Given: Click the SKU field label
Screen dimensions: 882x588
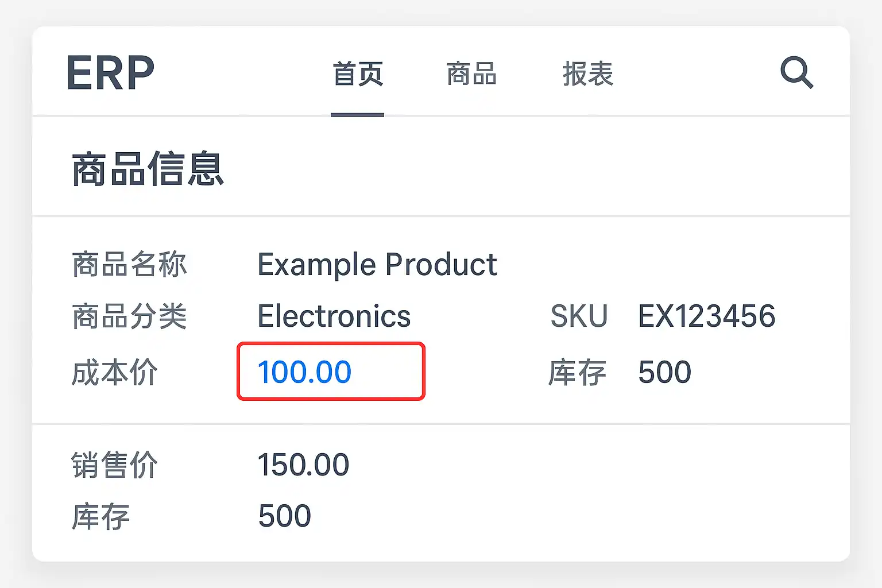Looking at the screenshot, I should point(579,316).
